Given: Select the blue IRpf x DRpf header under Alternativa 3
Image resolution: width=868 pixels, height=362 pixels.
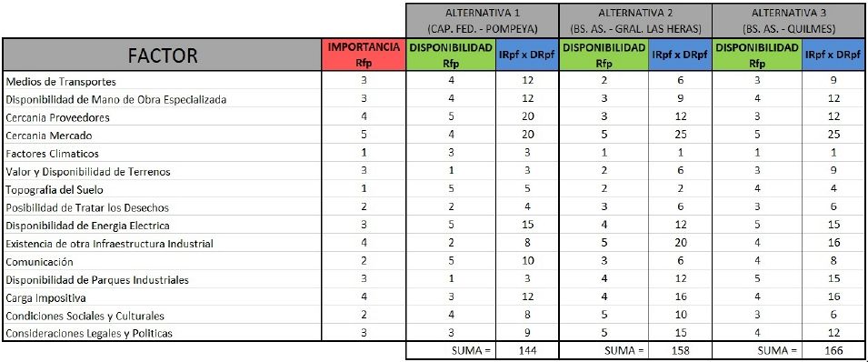Looking at the screenshot, I should 833,55.
